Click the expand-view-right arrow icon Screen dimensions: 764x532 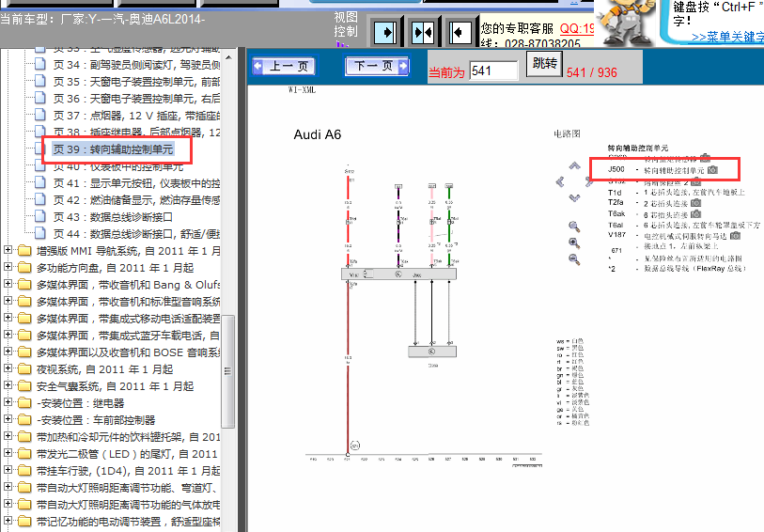click(385, 33)
